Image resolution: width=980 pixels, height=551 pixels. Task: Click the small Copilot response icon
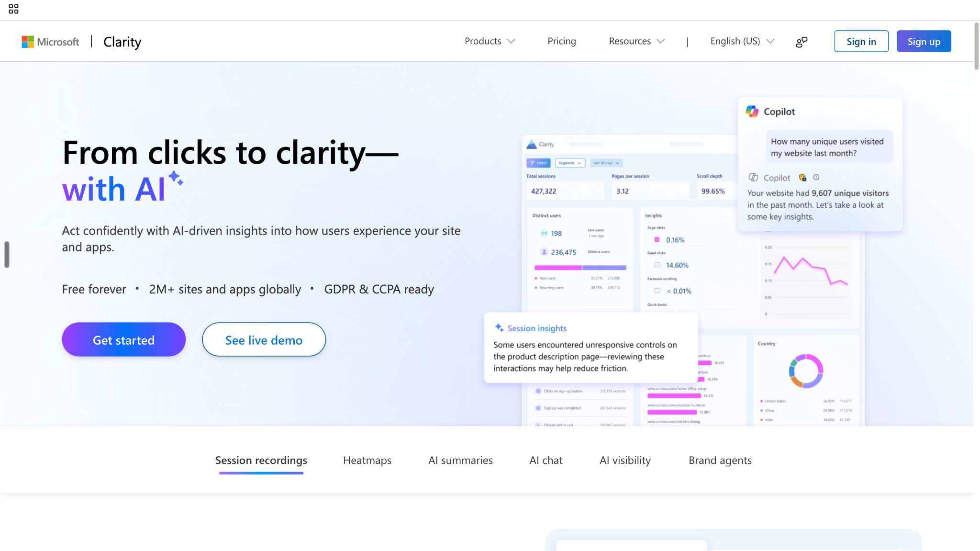coord(753,177)
